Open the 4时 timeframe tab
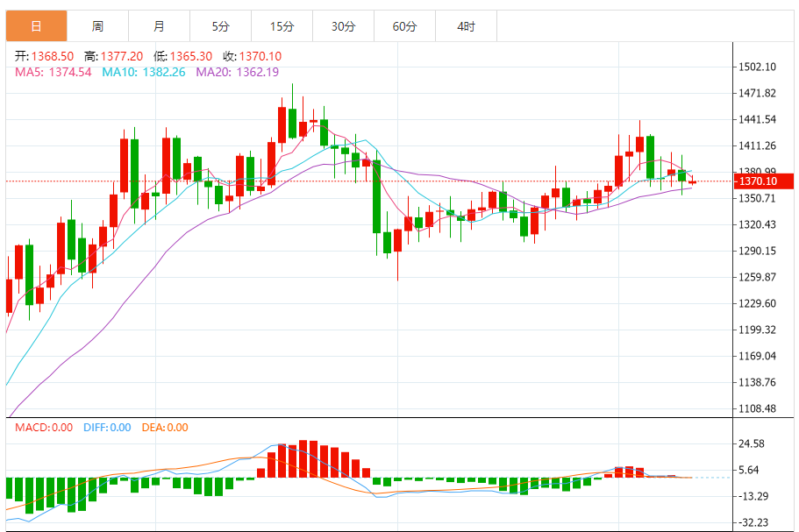 pos(467,26)
